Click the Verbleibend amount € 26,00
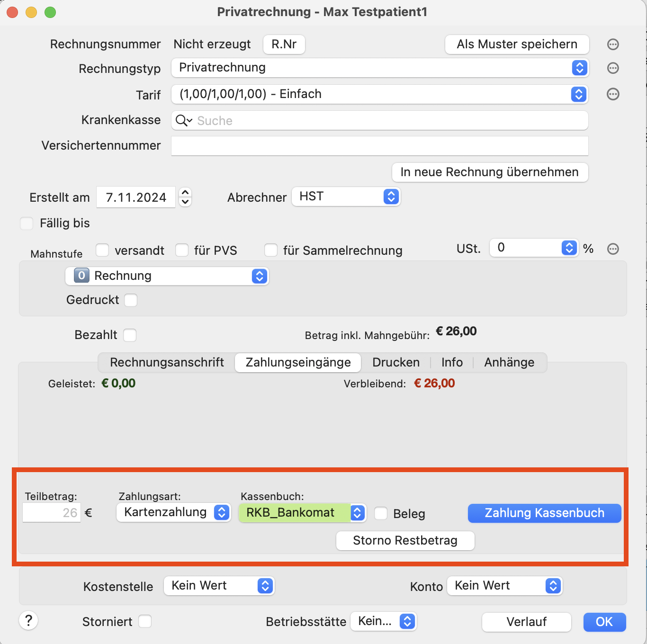 (x=434, y=384)
